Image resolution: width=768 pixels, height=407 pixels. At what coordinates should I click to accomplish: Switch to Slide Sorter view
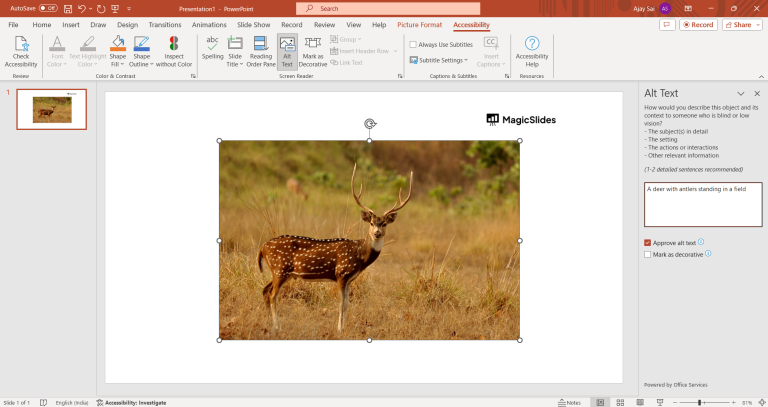[x=620, y=403]
